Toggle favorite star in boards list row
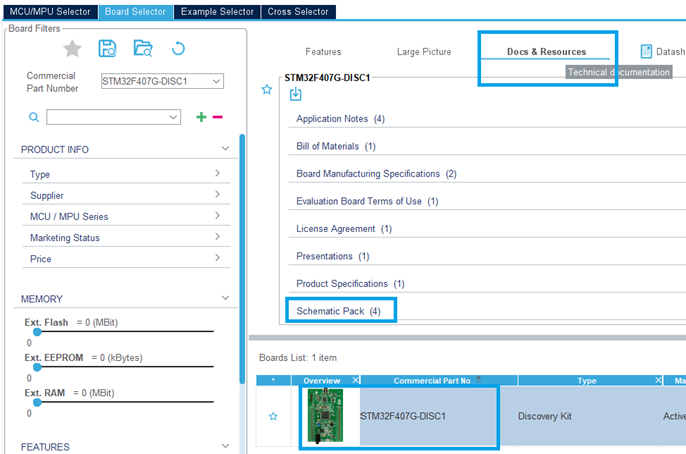Screen dimensions: 686x454 (273, 416)
